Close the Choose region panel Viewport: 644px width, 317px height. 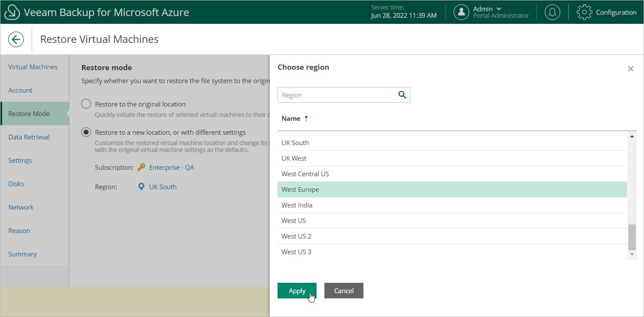631,68
